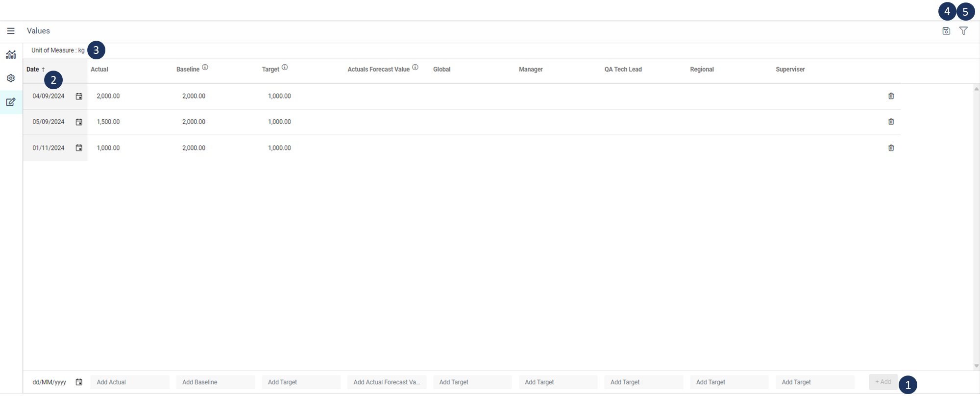Open the filter funnel icon
The width and height of the screenshot is (980, 400).
(x=963, y=31)
